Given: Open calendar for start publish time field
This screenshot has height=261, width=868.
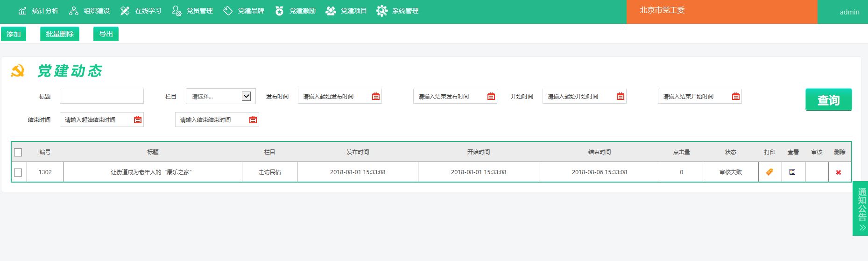Looking at the screenshot, I should (x=376, y=97).
